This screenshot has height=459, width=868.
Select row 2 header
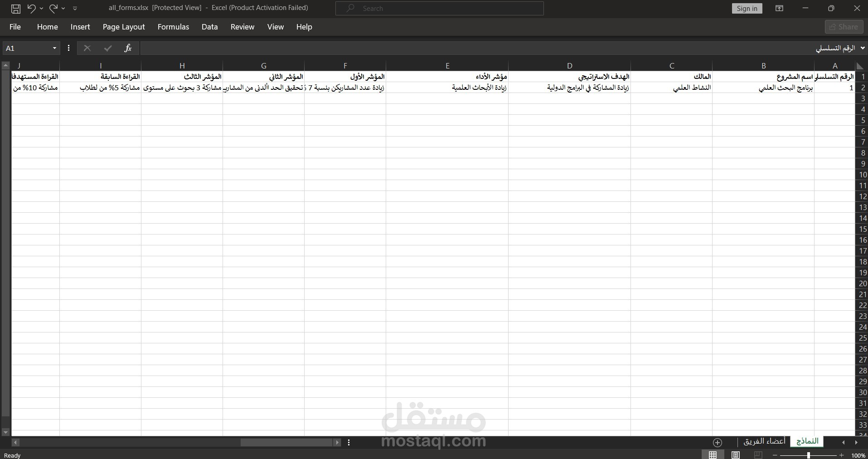(x=862, y=88)
